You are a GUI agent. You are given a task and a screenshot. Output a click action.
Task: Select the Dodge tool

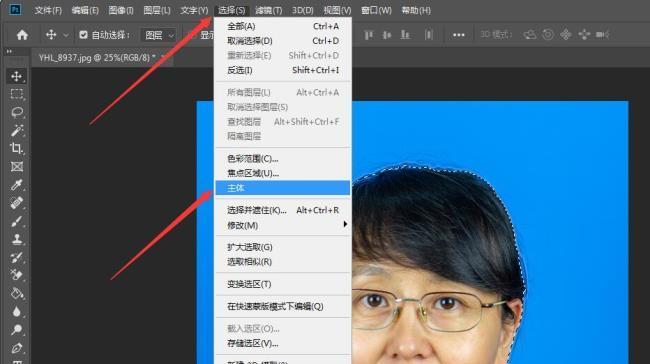17,330
